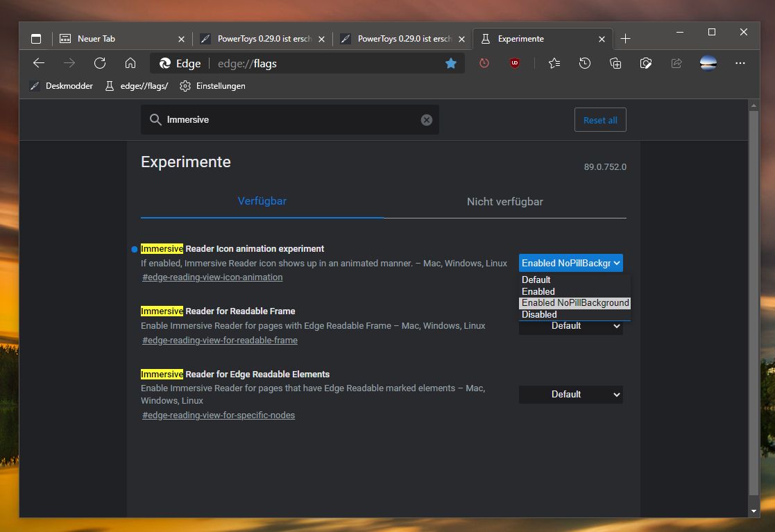Close the Experimente tab
775x532 pixels.
(x=602, y=39)
